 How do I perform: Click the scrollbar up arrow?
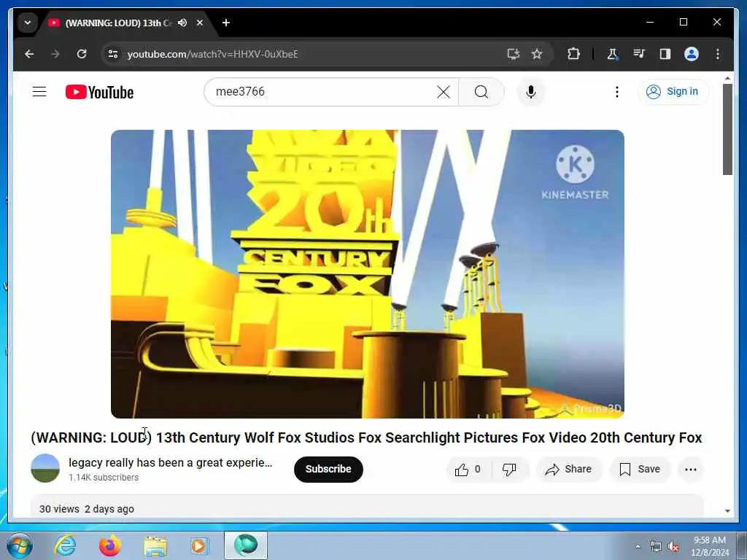pyautogui.click(x=727, y=78)
